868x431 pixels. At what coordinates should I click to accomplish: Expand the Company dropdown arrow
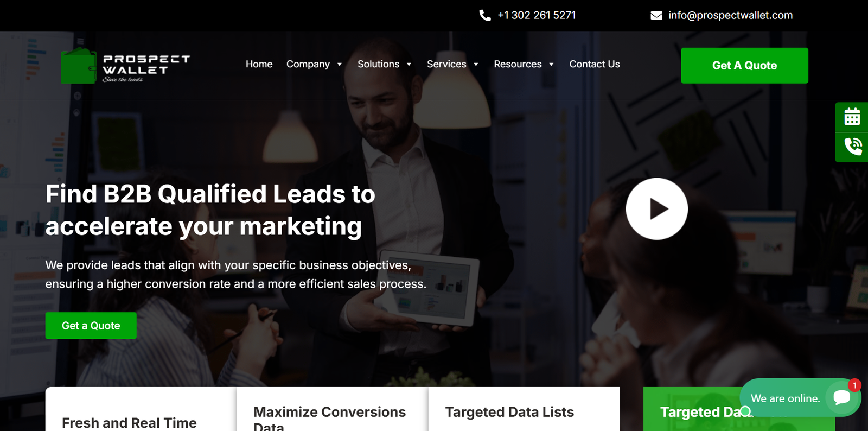340,65
